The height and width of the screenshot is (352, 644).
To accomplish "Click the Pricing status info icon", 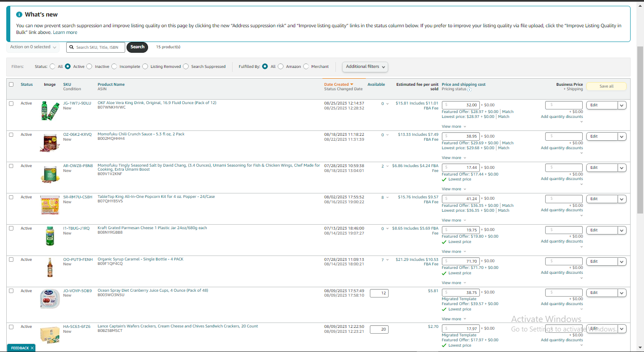I will point(469,89).
